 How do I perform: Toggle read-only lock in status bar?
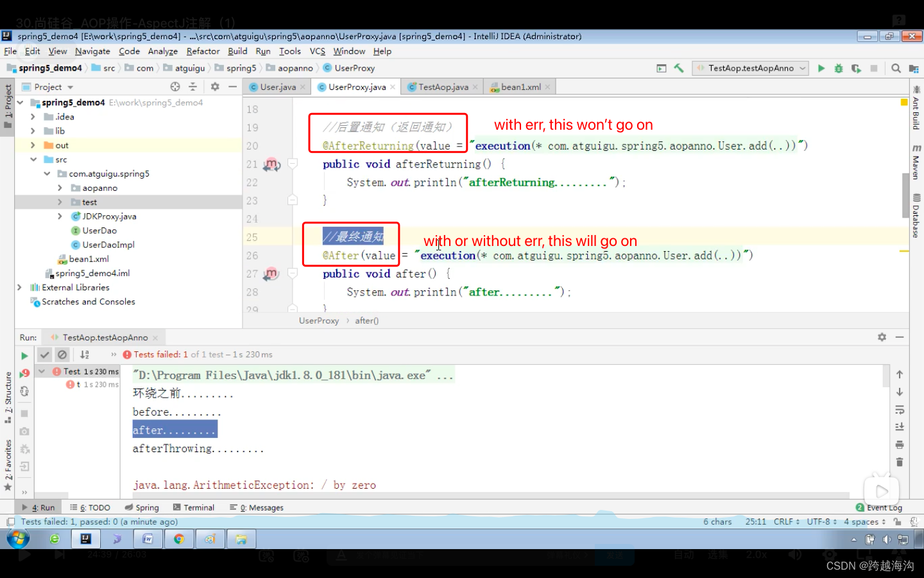pyautogui.click(x=897, y=522)
